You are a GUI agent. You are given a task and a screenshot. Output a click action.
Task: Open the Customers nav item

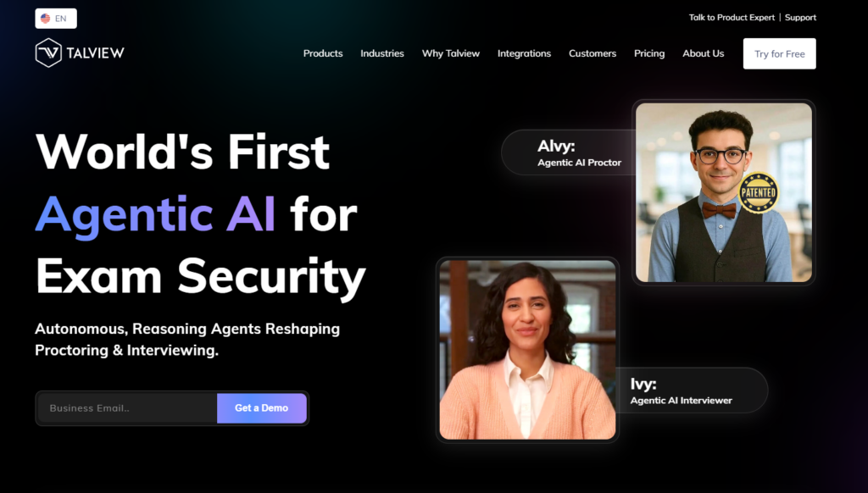point(593,53)
